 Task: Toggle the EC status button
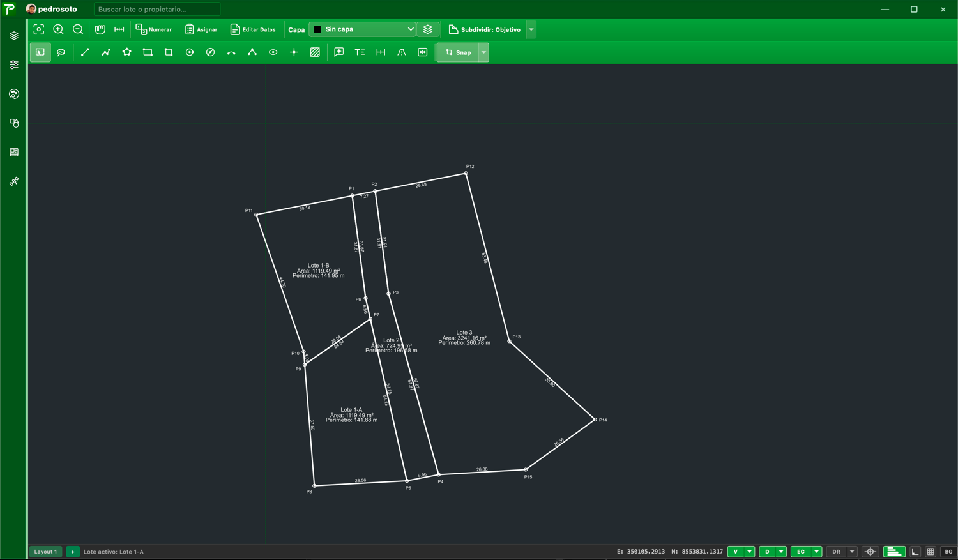801,552
